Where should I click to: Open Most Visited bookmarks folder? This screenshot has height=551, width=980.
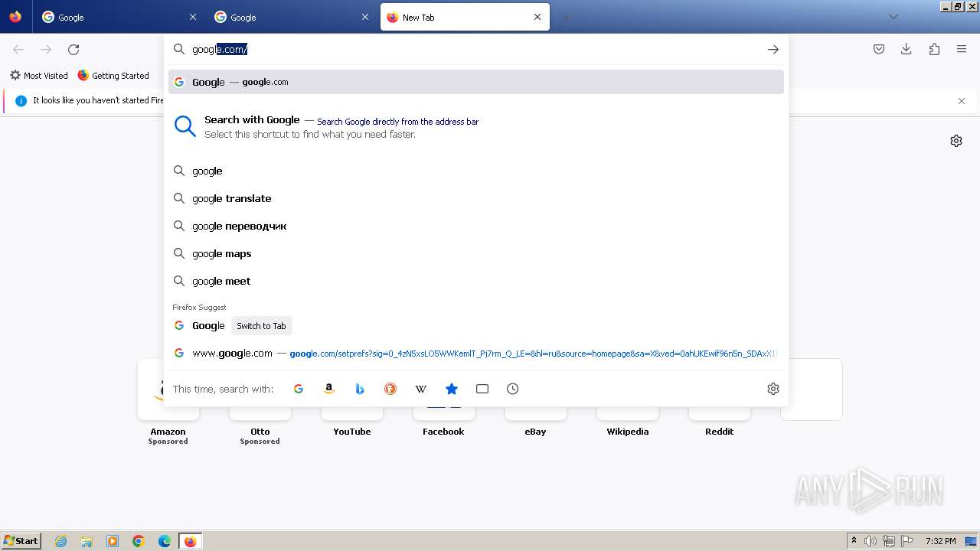(x=39, y=76)
